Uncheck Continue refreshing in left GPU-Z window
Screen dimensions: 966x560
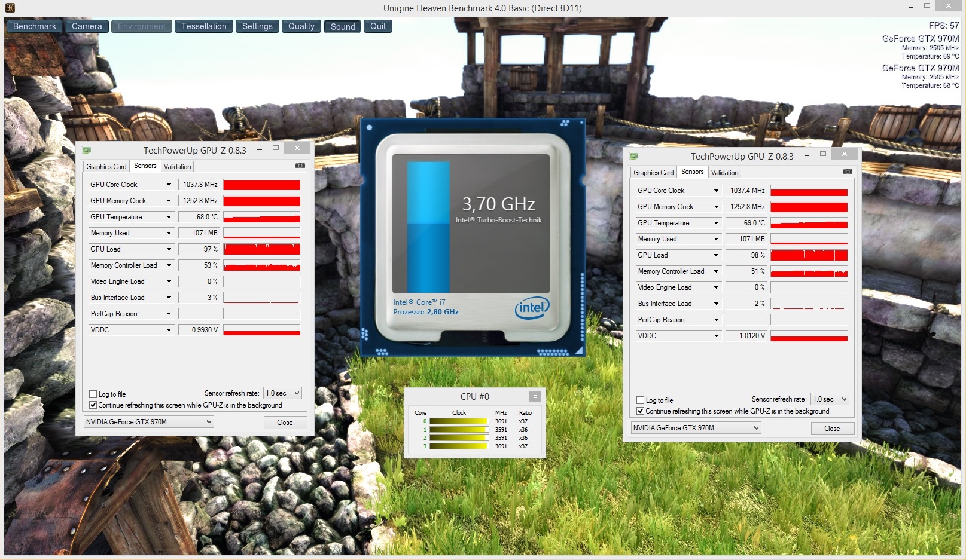click(93, 405)
